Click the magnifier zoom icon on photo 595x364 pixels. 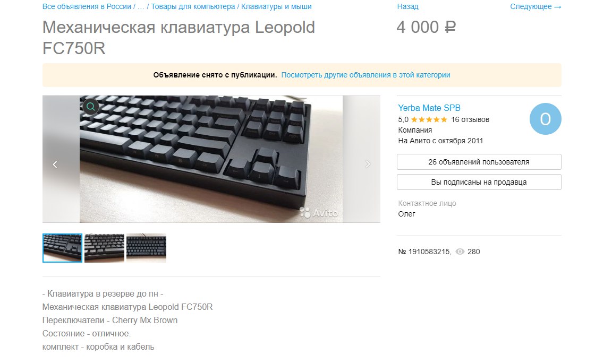pyautogui.click(x=91, y=107)
